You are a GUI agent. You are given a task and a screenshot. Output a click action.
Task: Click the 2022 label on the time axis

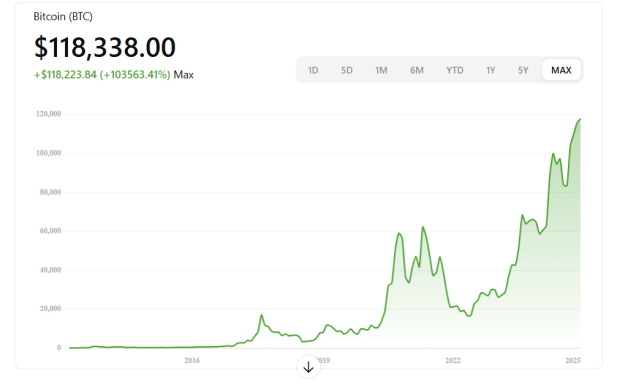pos(453,360)
